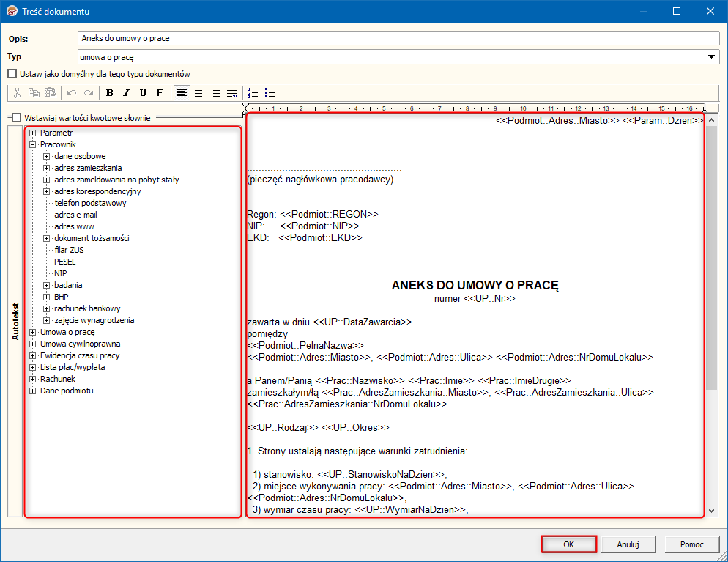Expand the 'Umowa cywilnoprawna' node
The height and width of the screenshot is (562, 728).
(x=32, y=344)
